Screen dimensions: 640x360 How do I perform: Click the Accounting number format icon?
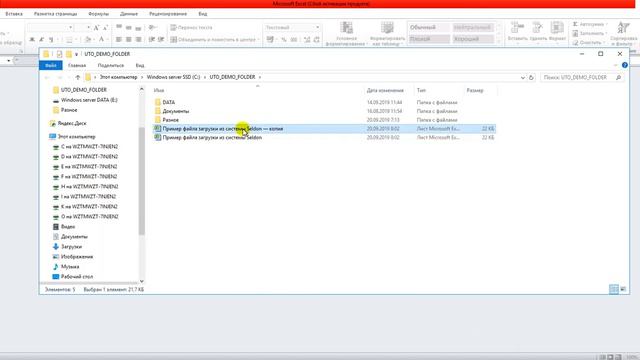point(270,40)
